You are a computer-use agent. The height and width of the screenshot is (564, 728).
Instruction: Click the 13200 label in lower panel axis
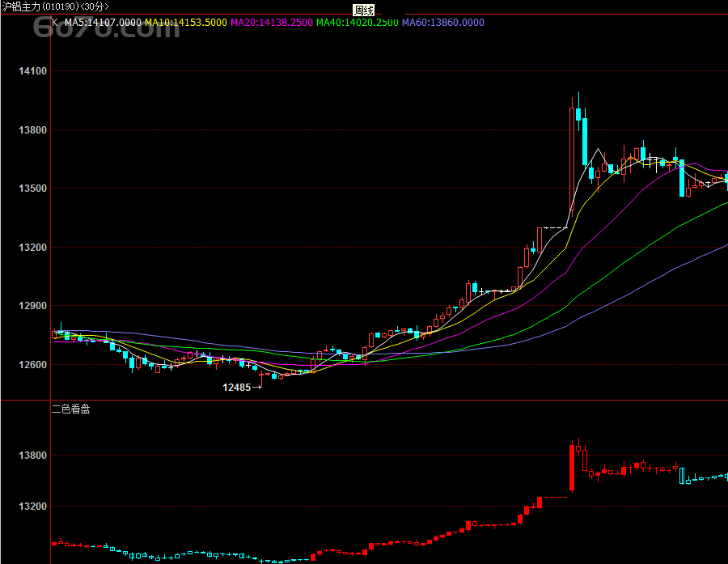point(32,507)
